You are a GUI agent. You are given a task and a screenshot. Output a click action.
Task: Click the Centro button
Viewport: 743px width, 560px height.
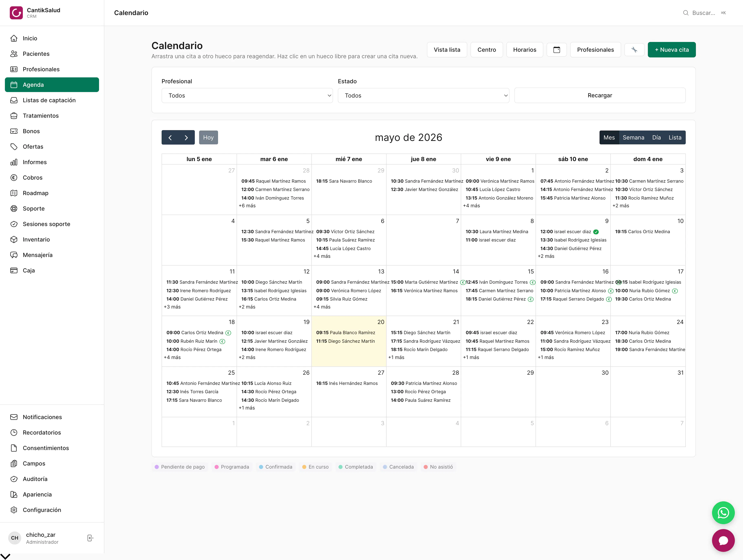click(x=486, y=50)
